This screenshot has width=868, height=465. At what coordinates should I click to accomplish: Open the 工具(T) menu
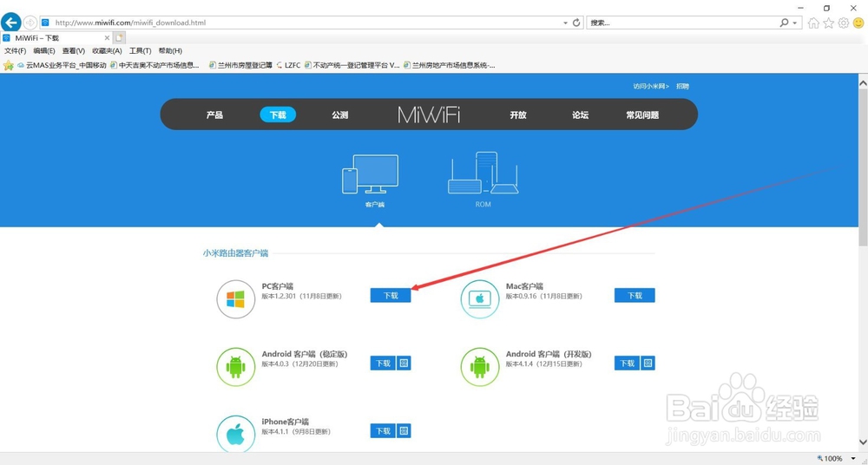click(140, 51)
